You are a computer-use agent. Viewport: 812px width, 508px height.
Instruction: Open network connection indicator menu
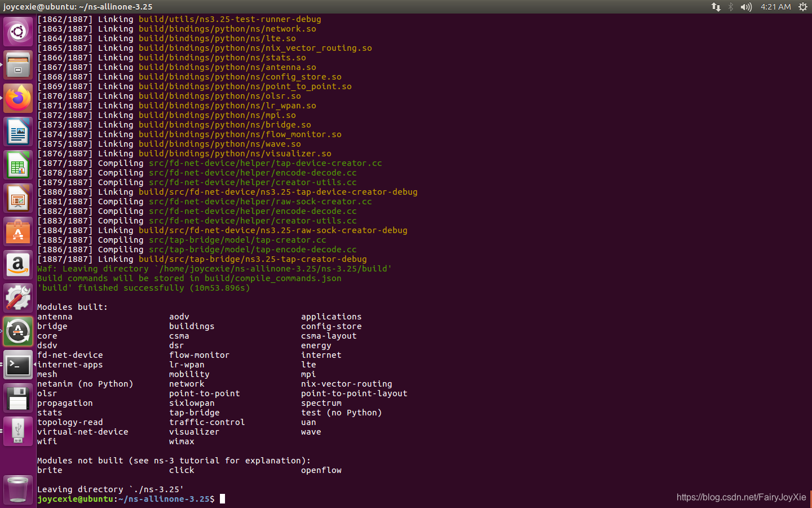click(x=716, y=7)
